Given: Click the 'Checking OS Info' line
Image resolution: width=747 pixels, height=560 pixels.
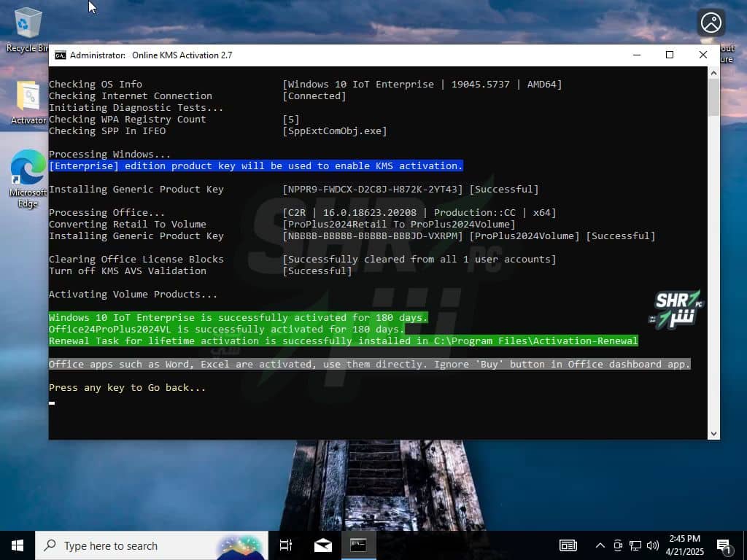Looking at the screenshot, I should pyautogui.click(x=96, y=85).
